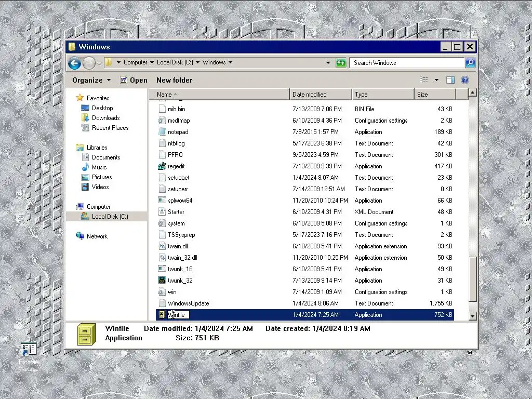Select the system configuration settings icon
532x399 pixels.
(162, 223)
